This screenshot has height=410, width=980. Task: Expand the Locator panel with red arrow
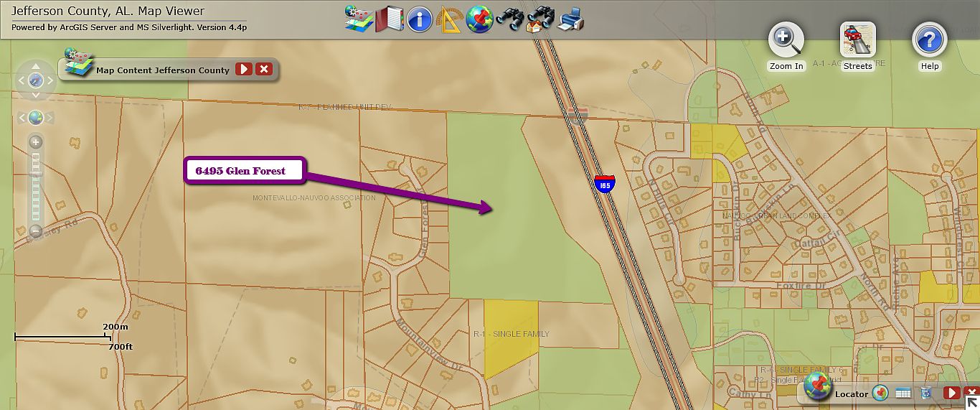[951, 393]
